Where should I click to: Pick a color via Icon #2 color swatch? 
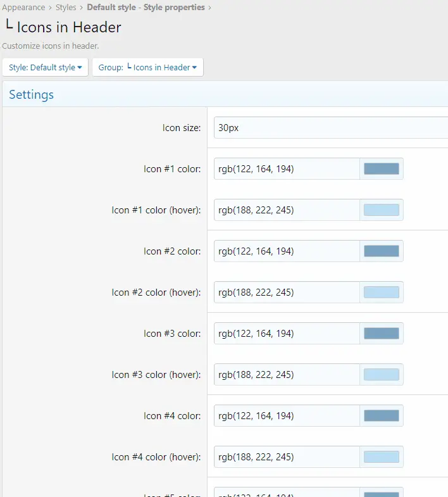point(381,251)
